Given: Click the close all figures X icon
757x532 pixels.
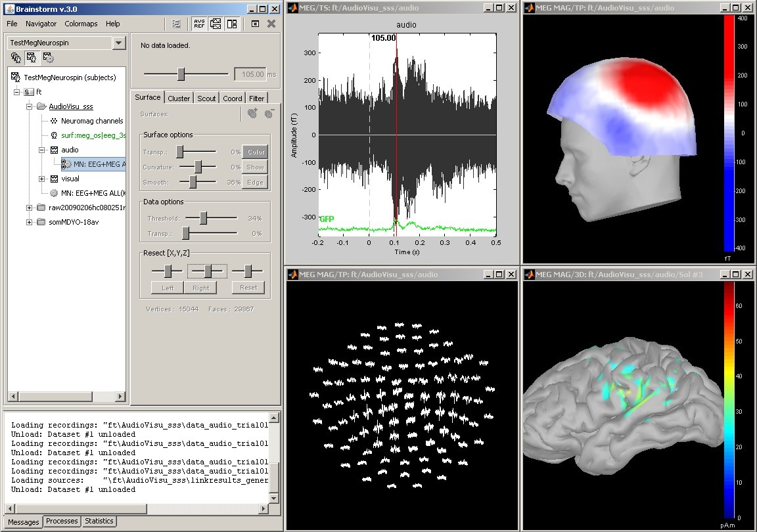Looking at the screenshot, I should pos(271,24).
